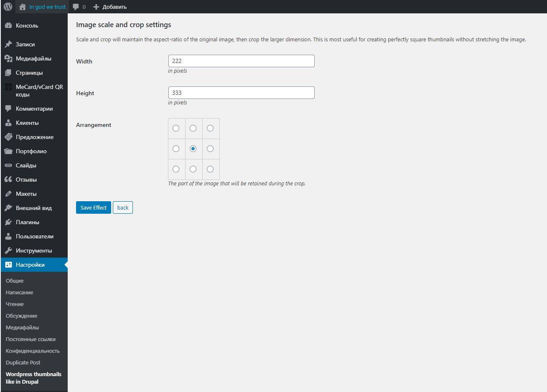This screenshot has width=547, height=392.
Task: Click the Плагины plug icon
Action: point(8,222)
